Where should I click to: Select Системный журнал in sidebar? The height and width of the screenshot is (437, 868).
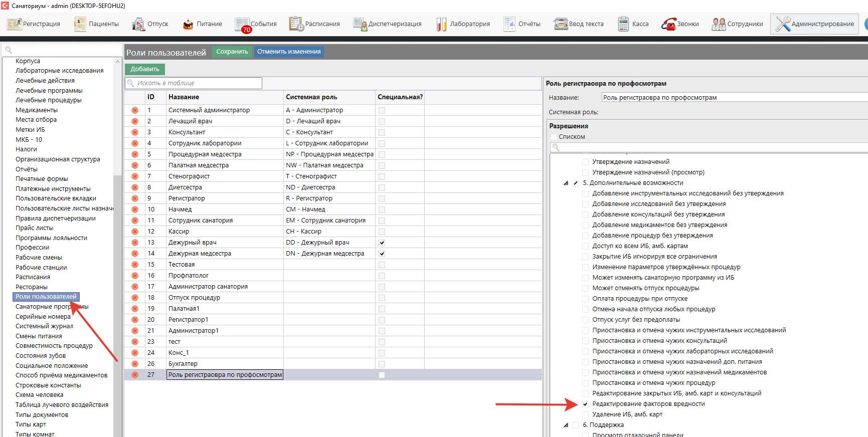pos(44,326)
